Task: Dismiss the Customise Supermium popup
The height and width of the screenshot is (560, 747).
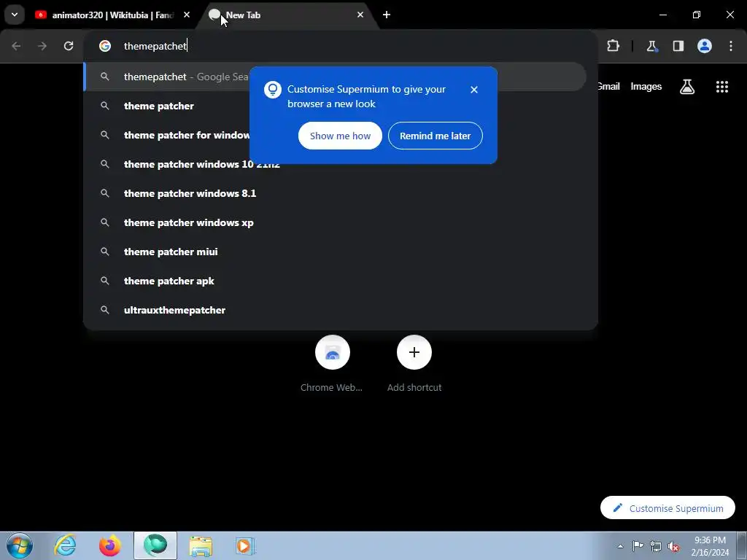Action: 473,90
